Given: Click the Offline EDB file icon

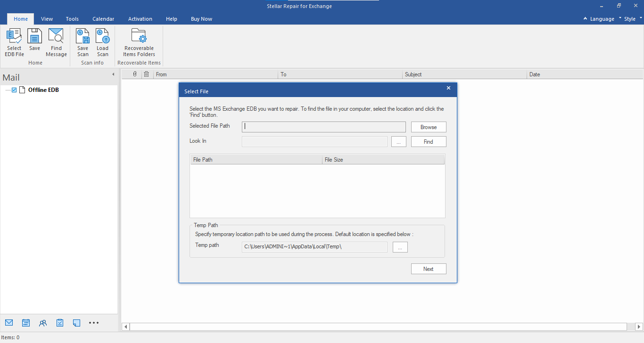Looking at the screenshot, I should [x=22, y=90].
